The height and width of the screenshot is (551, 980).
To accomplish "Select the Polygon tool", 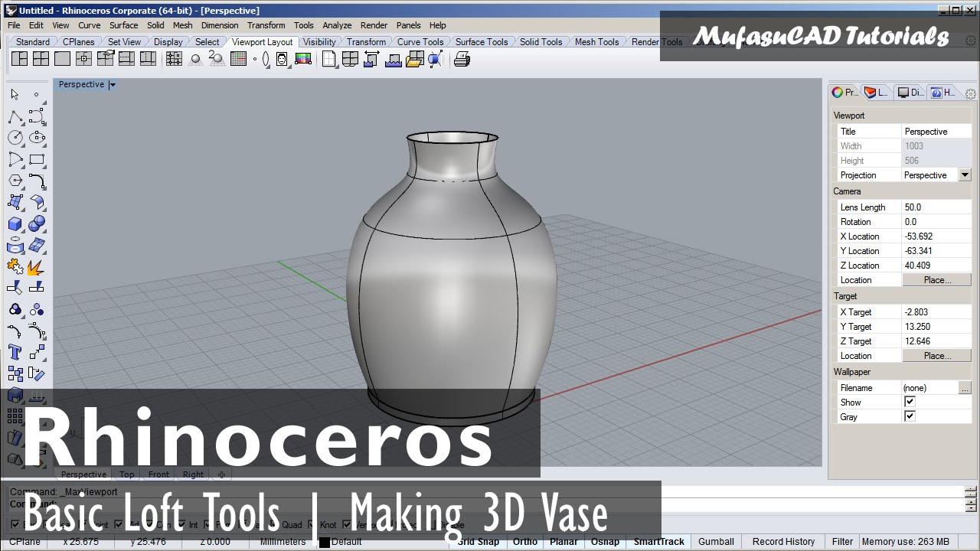I will click(x=15, y=181).
